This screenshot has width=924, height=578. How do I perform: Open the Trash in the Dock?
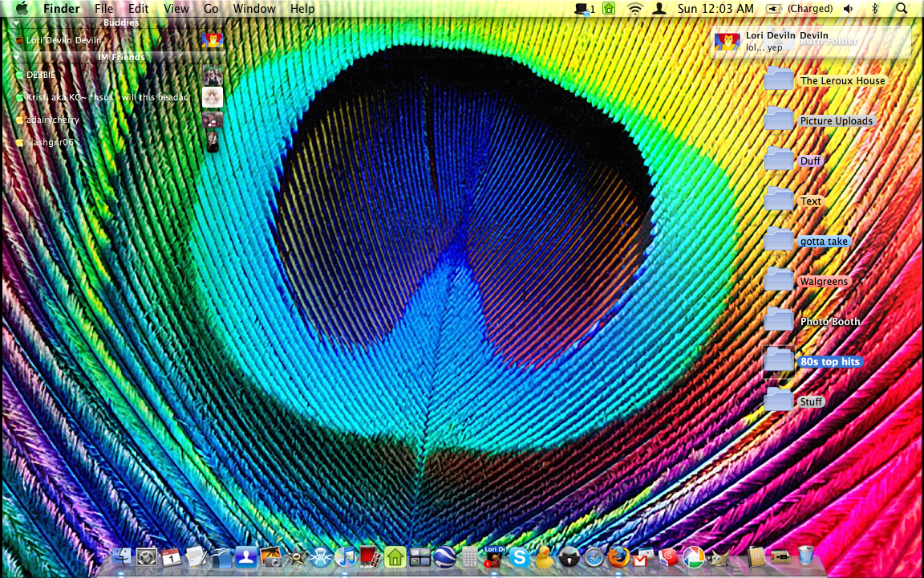(x=806, y=555)
